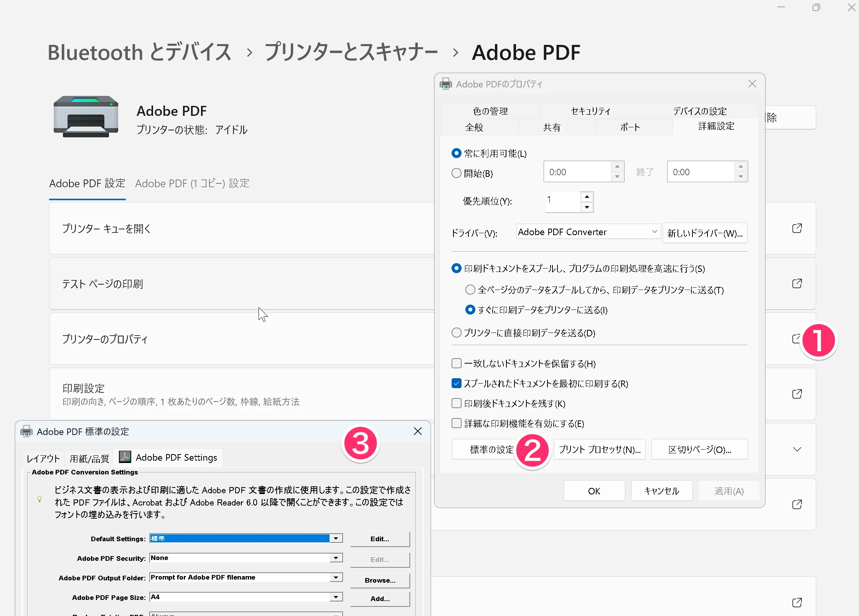
Task: Switch to the セキュリティ tab
Action: [x=590, y=111]
